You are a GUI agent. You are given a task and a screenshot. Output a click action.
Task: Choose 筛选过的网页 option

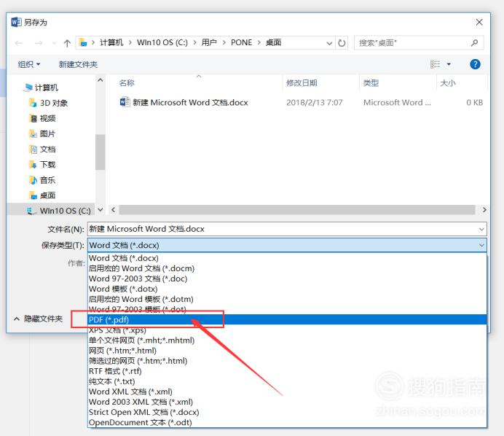coord(287,361)
